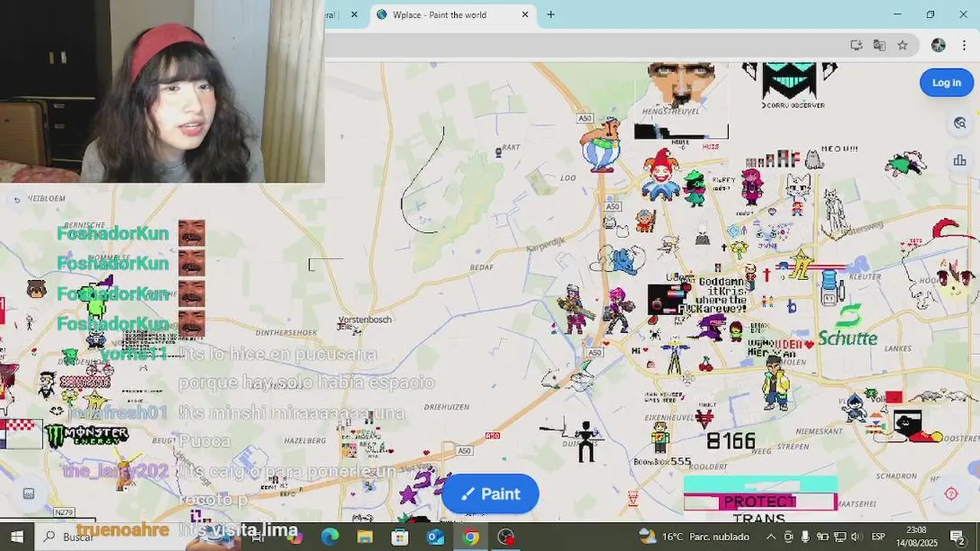Open Outlook from the taskbar
Screen dimensions: 980x551
pos(436,536)
